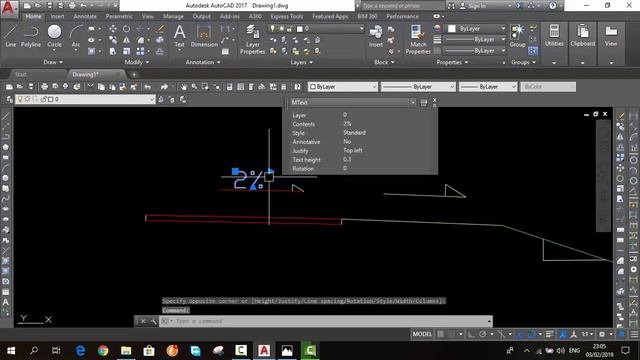Expand the Block panel
640x360 pixels.
tap(384, 62)
